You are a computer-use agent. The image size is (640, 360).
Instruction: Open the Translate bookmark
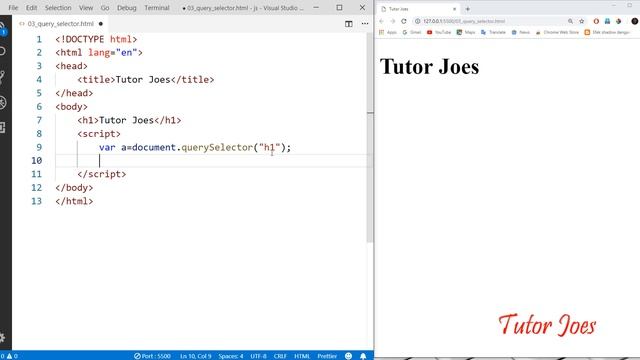[x=493, y=32]
